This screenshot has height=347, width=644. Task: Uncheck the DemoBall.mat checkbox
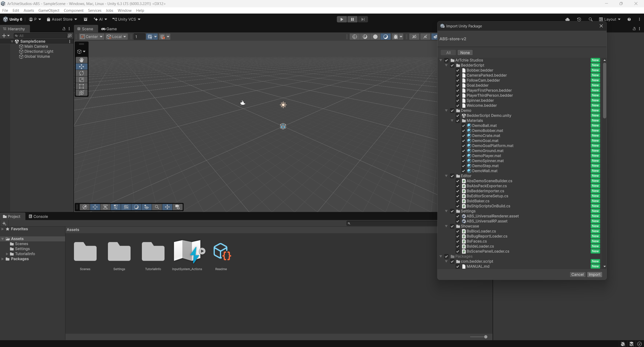(463, 126)
